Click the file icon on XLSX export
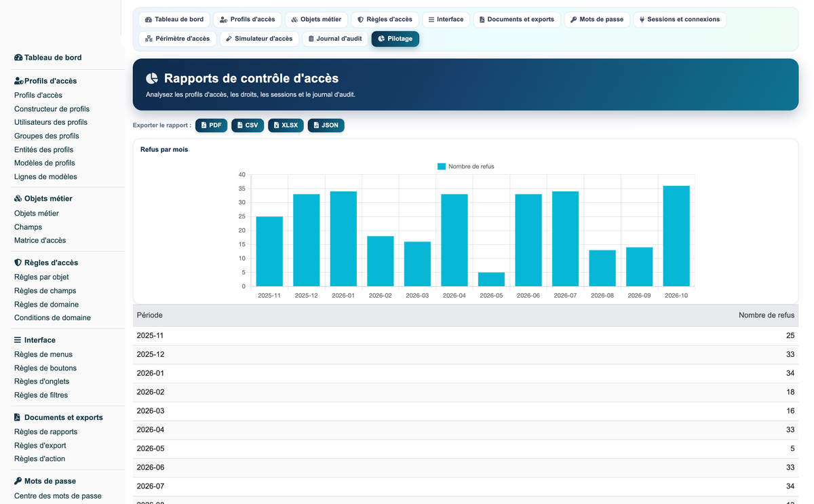 [276, 125]
